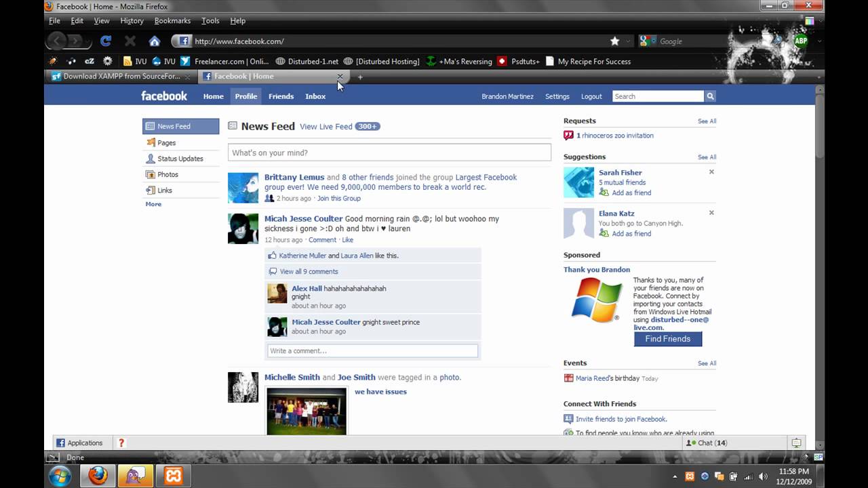The image size is (868, 488).
Task: Open the My Recipe For Success bookmark
Action: tap(588, 61)
